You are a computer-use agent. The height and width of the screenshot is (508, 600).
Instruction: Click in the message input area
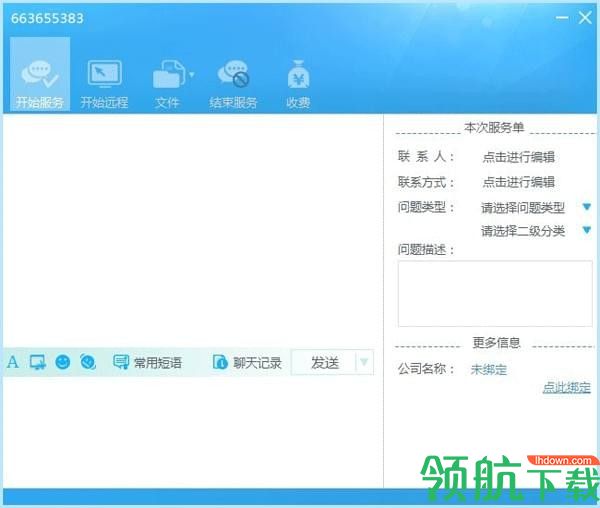tap(193, 431)
